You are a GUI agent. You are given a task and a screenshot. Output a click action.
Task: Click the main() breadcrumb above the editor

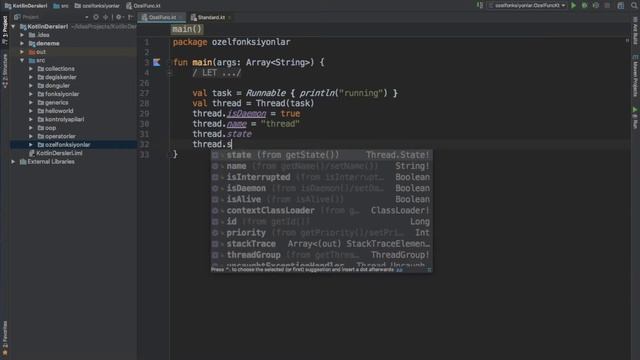[187, 29]
